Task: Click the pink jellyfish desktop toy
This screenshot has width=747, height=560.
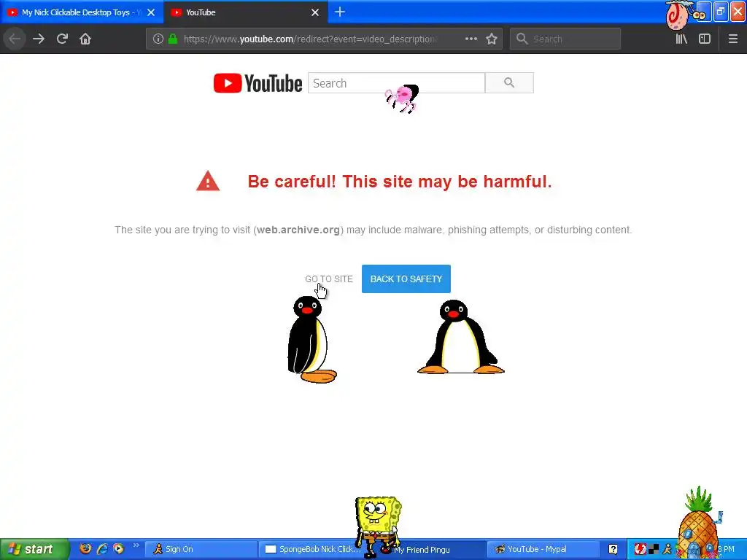Action: [x=402, y=98]
